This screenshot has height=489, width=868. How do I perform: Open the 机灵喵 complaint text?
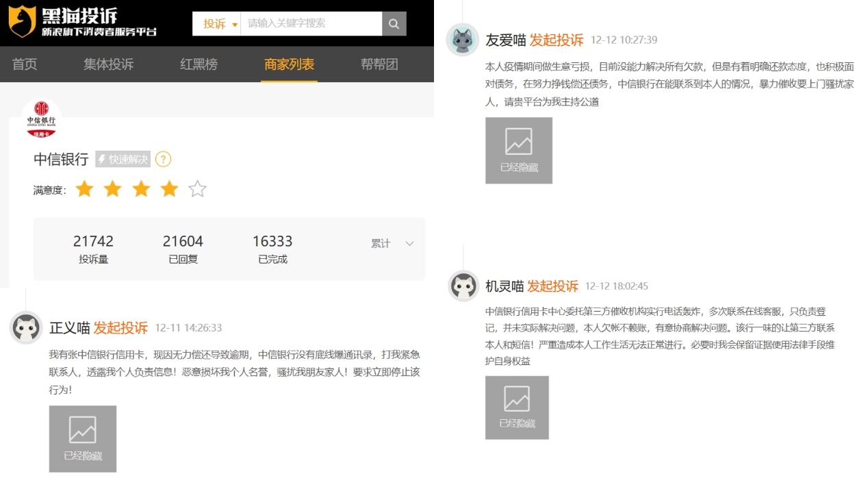click(x=661, y=336)
